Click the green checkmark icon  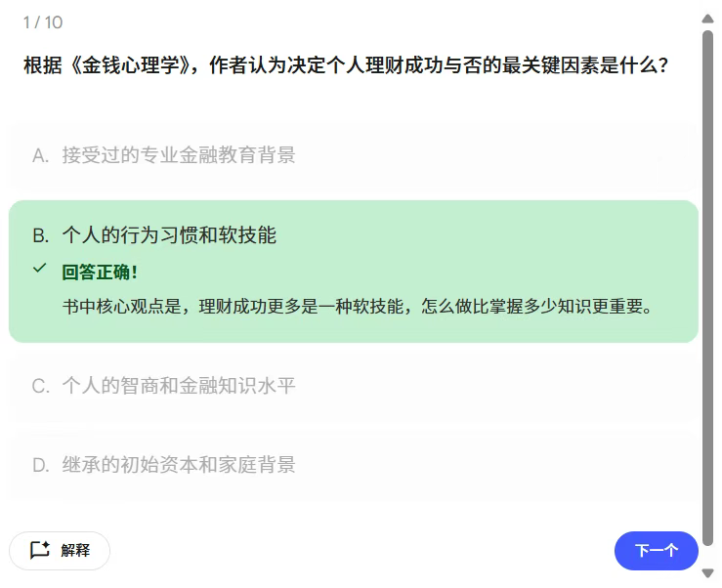tap(39, 268)
